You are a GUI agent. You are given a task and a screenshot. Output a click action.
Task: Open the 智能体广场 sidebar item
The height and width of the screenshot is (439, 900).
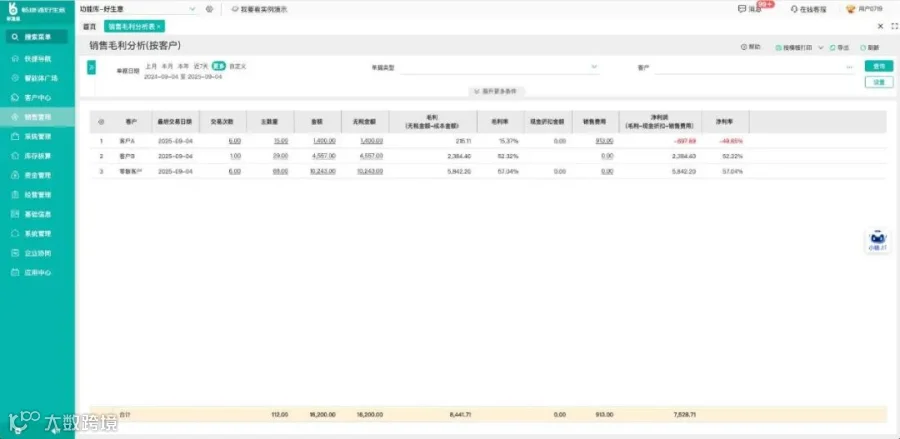click(x=37, y=78)
